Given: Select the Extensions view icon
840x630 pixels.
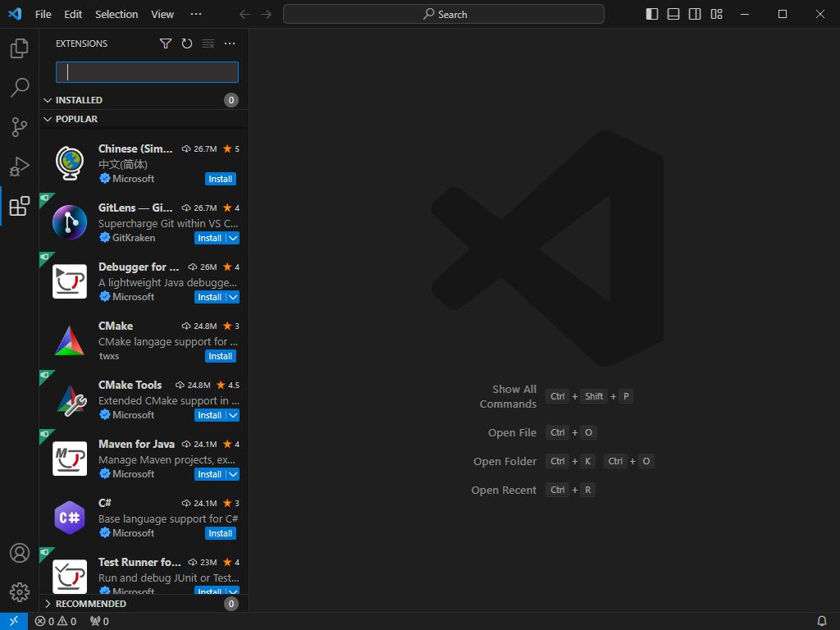Looking at the screenshot, I should coord(20,206).
